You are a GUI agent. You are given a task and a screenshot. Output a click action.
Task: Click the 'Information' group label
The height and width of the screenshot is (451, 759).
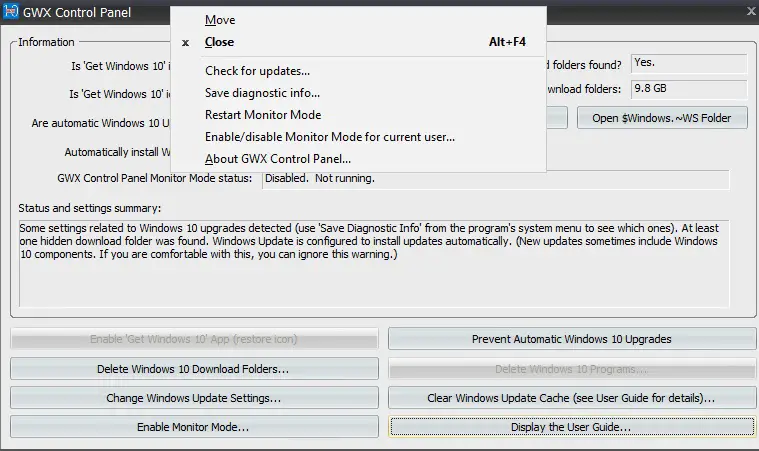46,42
